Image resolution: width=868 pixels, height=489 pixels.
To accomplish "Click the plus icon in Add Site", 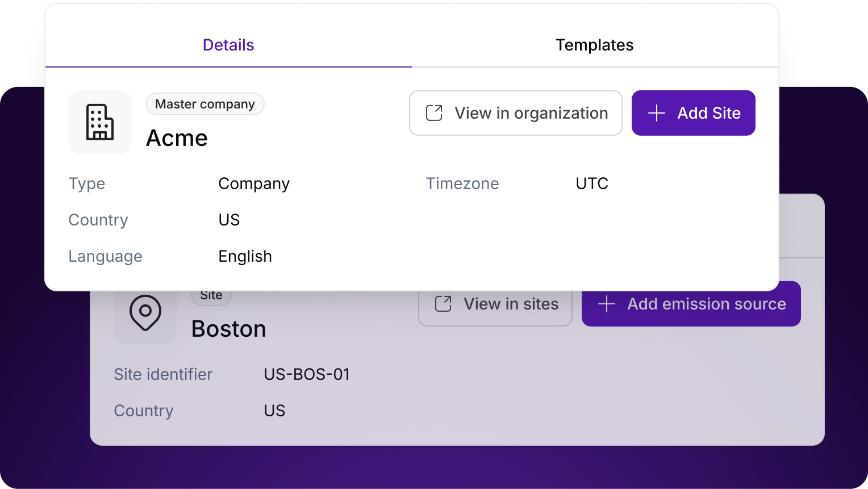I will (x=657, y=113).
